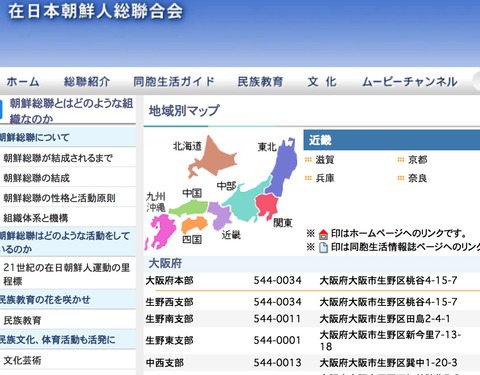The width and height of the screenshot is (480, 375).
Task: Select the orange 四国 region on the map
Action: (x=194, y=224)
